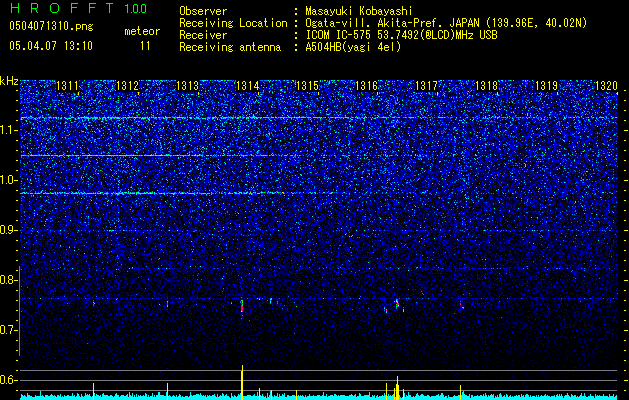Click the 0.6 frequency axis label

click(8, 380)
